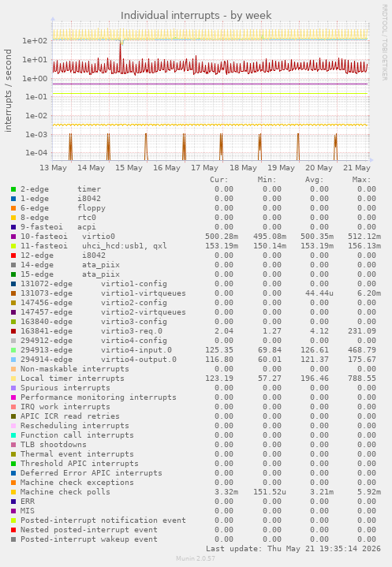Click the 15 May date label
392x567 pixels.
click(x=129, y=168)
